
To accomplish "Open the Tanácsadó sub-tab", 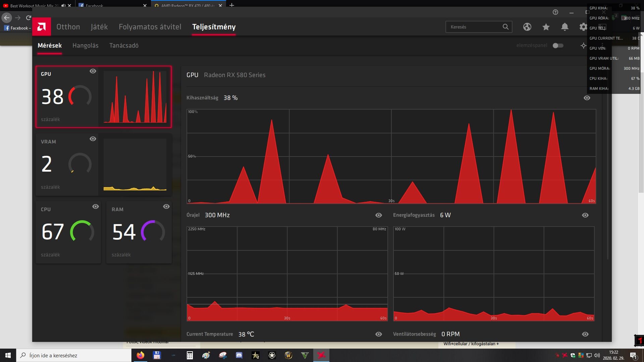I will point(124,46).
